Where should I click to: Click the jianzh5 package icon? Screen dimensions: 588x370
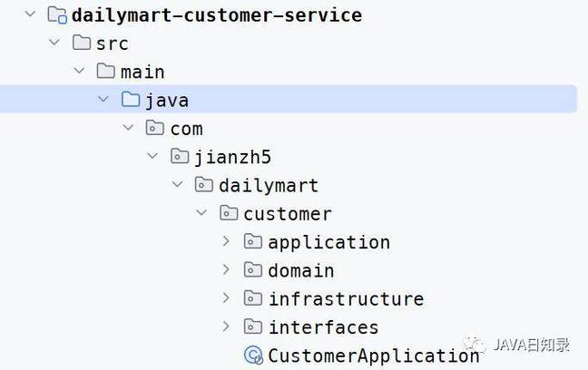[180, 156]
